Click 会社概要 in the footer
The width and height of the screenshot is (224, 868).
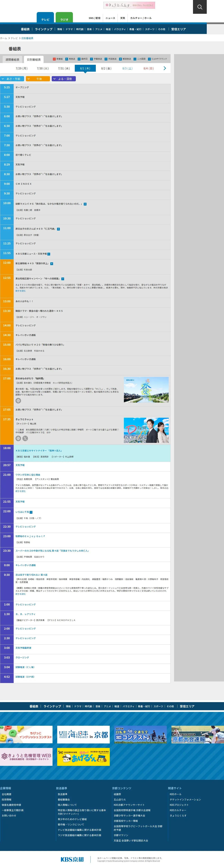[x=6, y=794]
